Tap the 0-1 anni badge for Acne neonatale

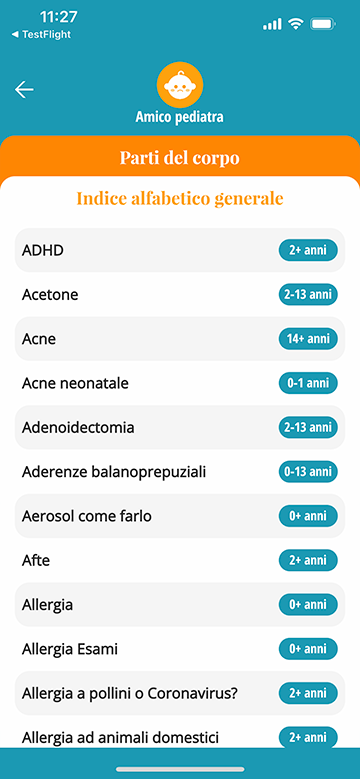point(308,383)
